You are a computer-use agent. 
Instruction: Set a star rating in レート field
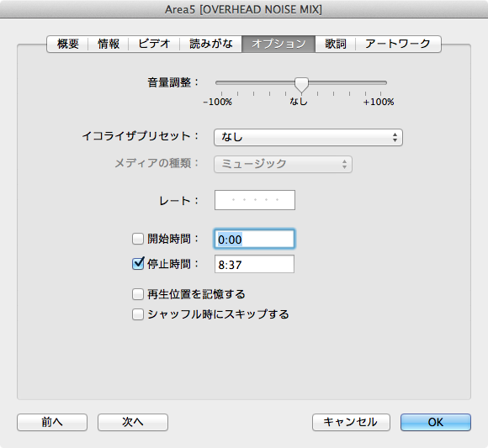[255, 200]
